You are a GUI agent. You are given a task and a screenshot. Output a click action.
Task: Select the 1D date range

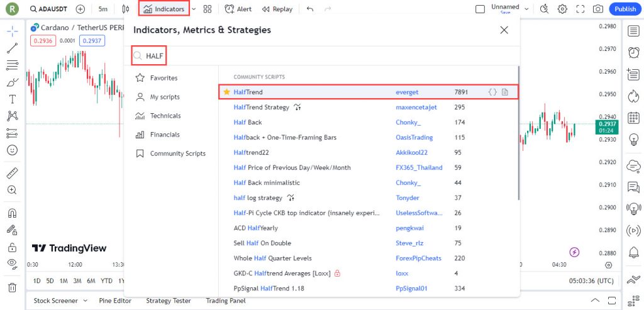coord(36,281)
